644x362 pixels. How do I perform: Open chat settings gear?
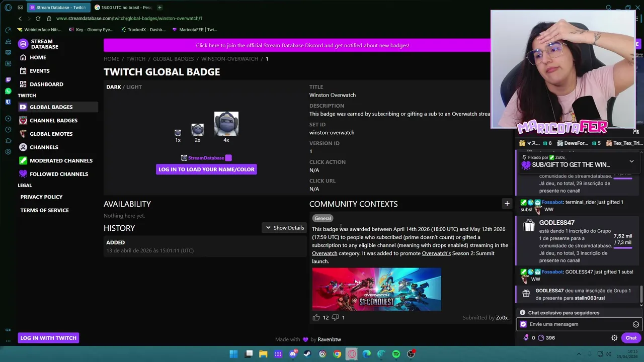point(614,338)
